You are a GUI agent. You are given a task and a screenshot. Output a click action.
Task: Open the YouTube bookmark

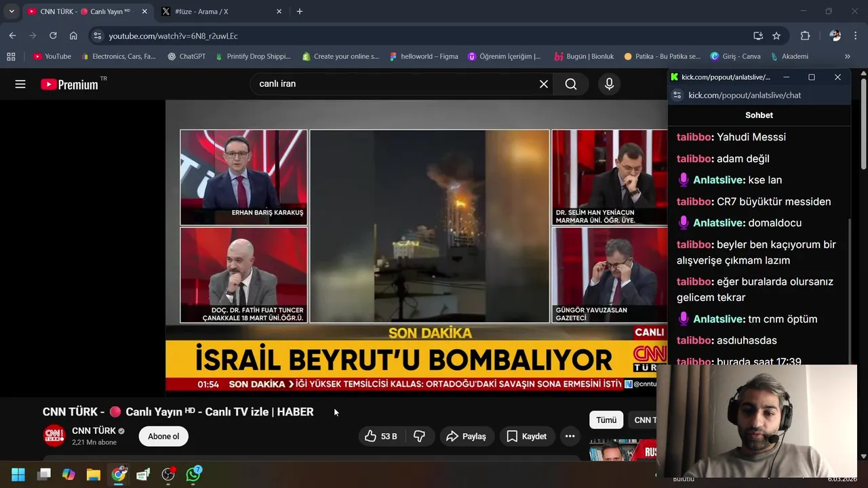tap(52, 56)
